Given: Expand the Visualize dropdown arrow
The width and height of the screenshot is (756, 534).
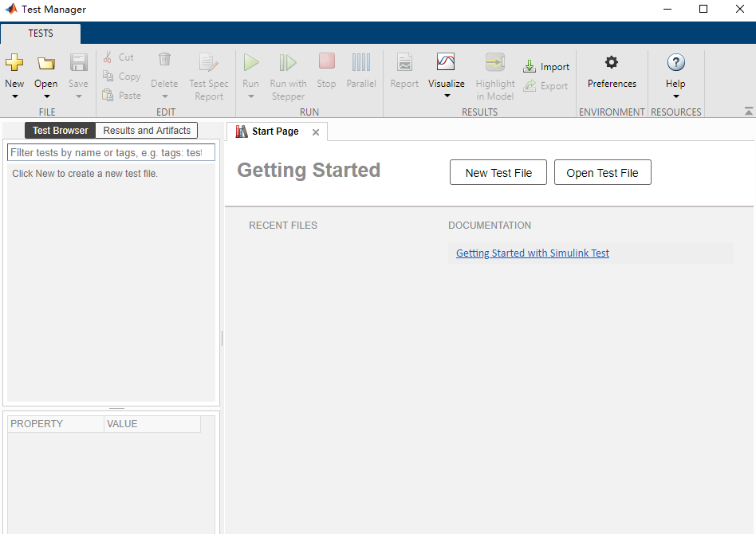Looking at the screenshot, I should pyautogui.click(x=447, y=96).
